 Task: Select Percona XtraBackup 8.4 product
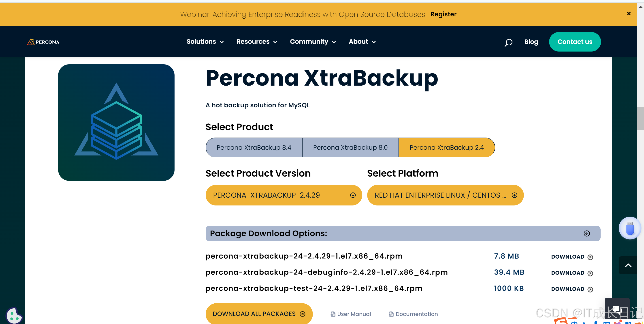tap(254, 147)
